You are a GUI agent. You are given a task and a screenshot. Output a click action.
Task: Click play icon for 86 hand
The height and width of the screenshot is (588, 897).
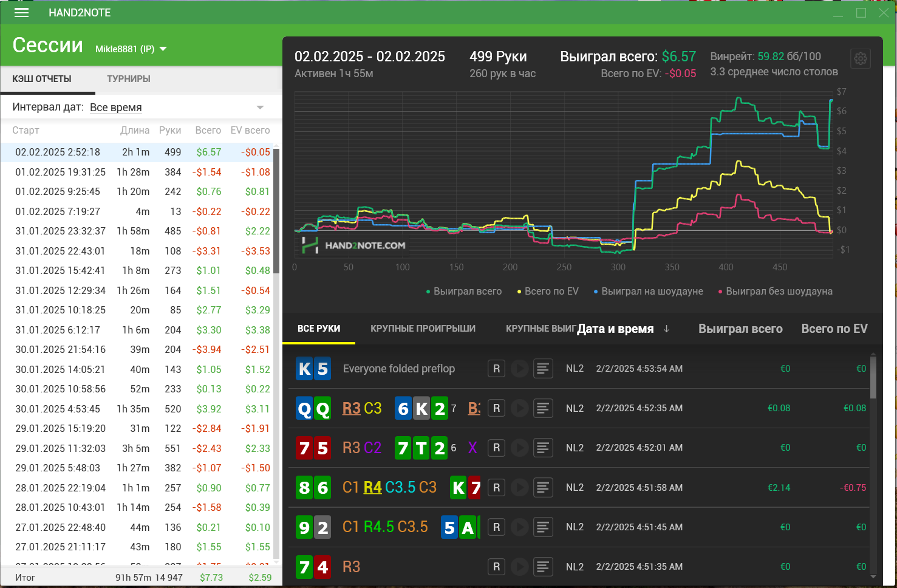click(519, 487)
